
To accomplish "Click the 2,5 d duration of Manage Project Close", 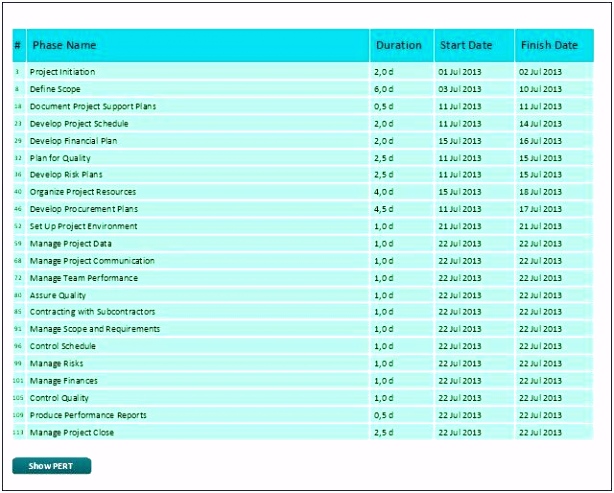I will pos(384,433).
